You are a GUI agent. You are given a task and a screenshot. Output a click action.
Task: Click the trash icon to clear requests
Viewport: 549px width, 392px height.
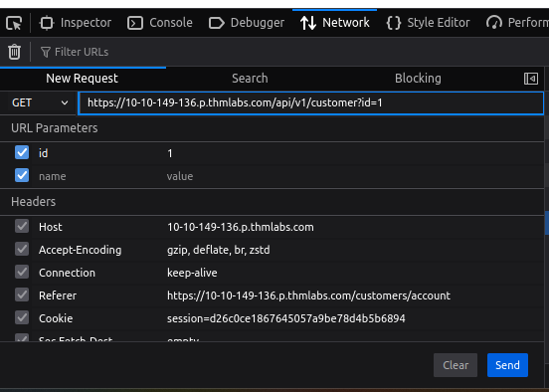(x=14, y=52)
